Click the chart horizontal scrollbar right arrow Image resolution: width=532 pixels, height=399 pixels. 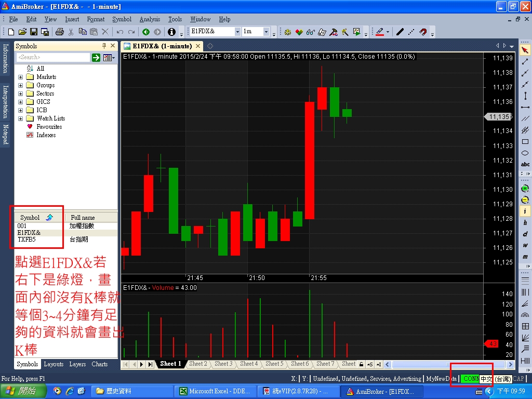[x=510, y=364]
